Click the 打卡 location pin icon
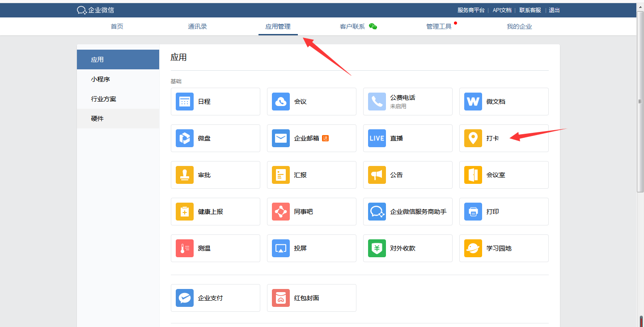Viewport: 644px width, 327px height. click(473, 138)
